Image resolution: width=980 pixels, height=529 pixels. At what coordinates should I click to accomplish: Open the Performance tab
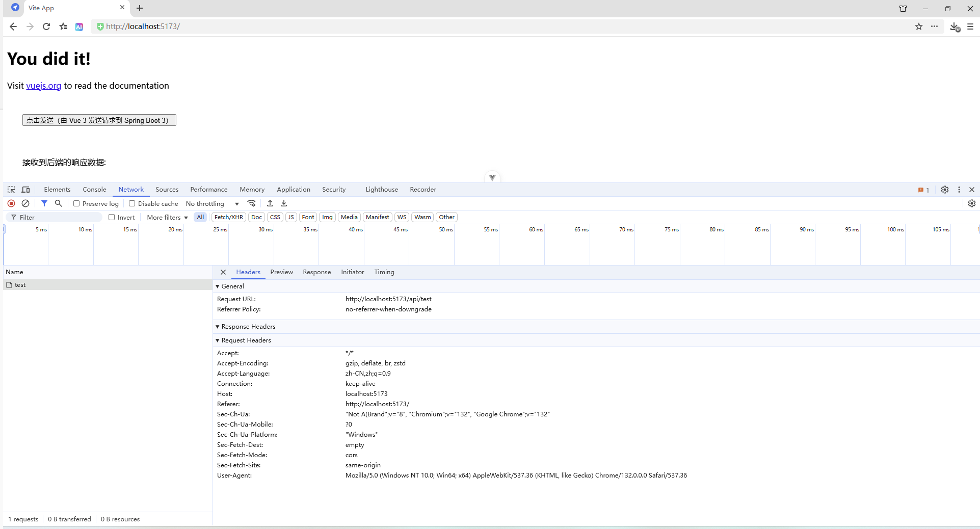pos(209,190)
